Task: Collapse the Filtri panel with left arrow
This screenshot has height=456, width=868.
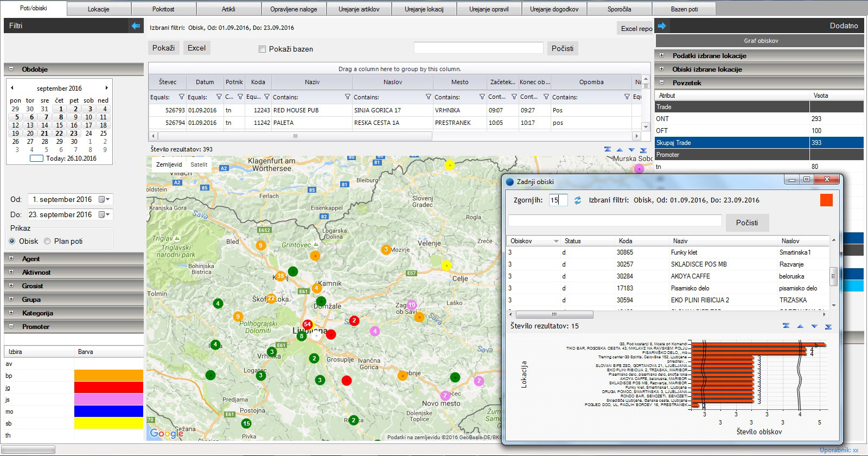Action: click(x=136, y=26)
